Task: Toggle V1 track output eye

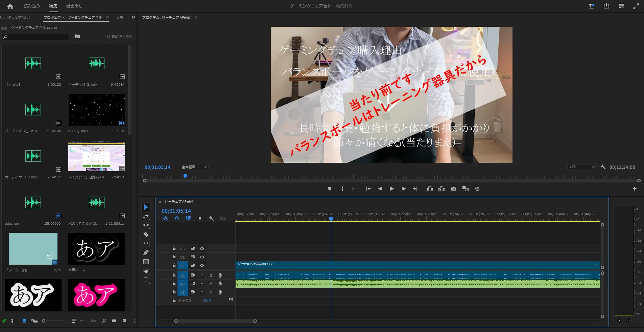Action: point(202,266)
